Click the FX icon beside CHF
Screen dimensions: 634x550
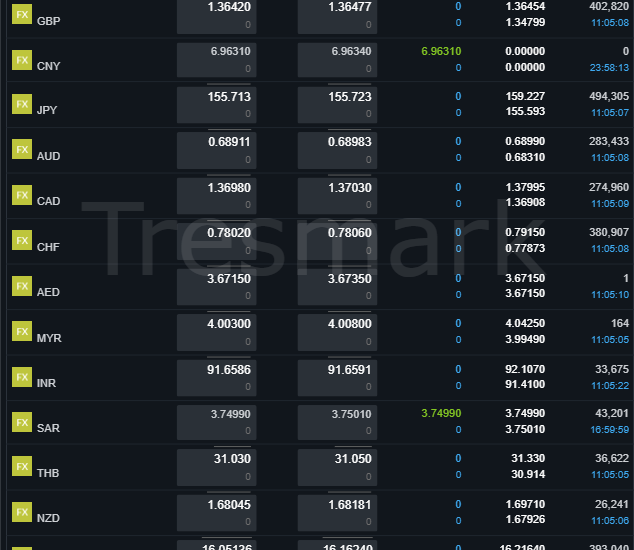pos(22,240)
